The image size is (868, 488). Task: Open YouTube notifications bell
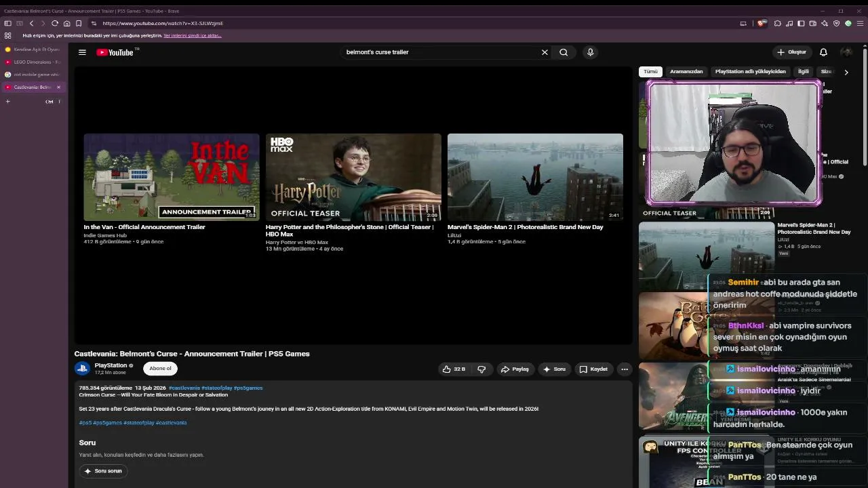823,52
